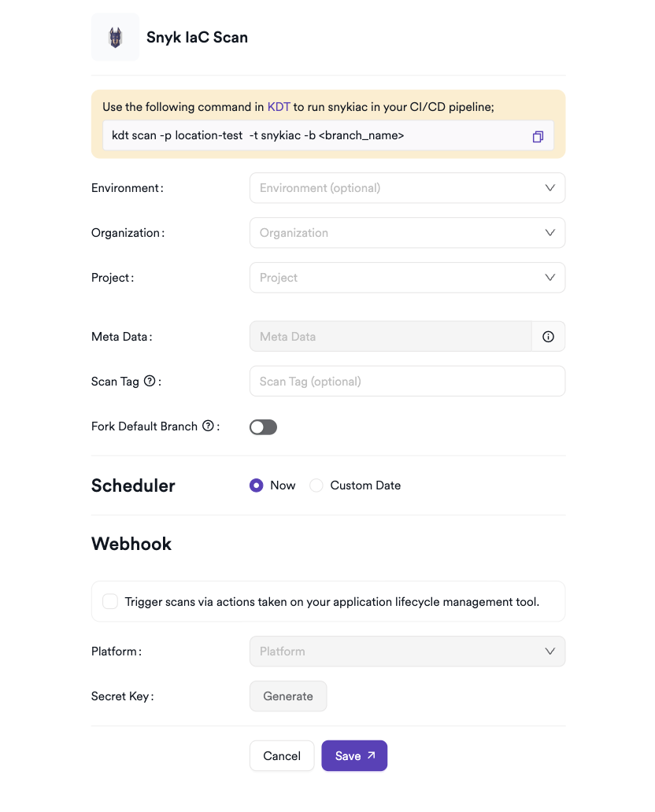Click the arrow icon on Save button

[372, 755]
